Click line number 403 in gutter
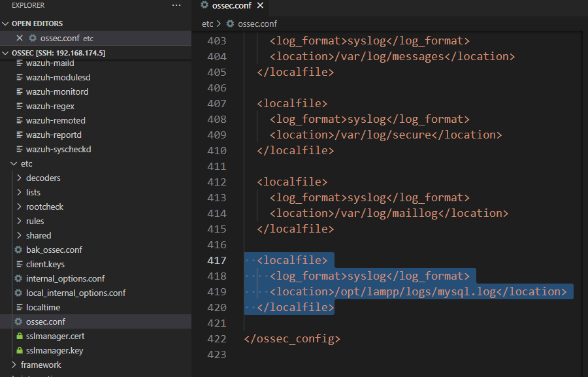Viewport: 588px width, 377px height. [217, 41]
